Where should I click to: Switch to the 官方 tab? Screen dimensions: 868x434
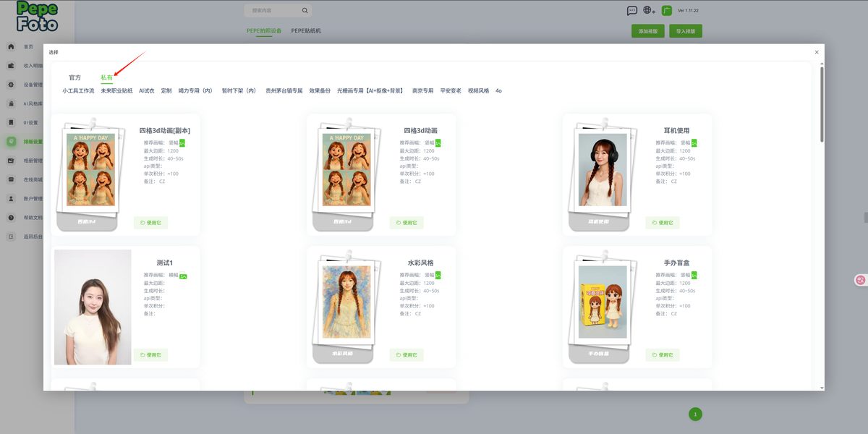point(75,77)
